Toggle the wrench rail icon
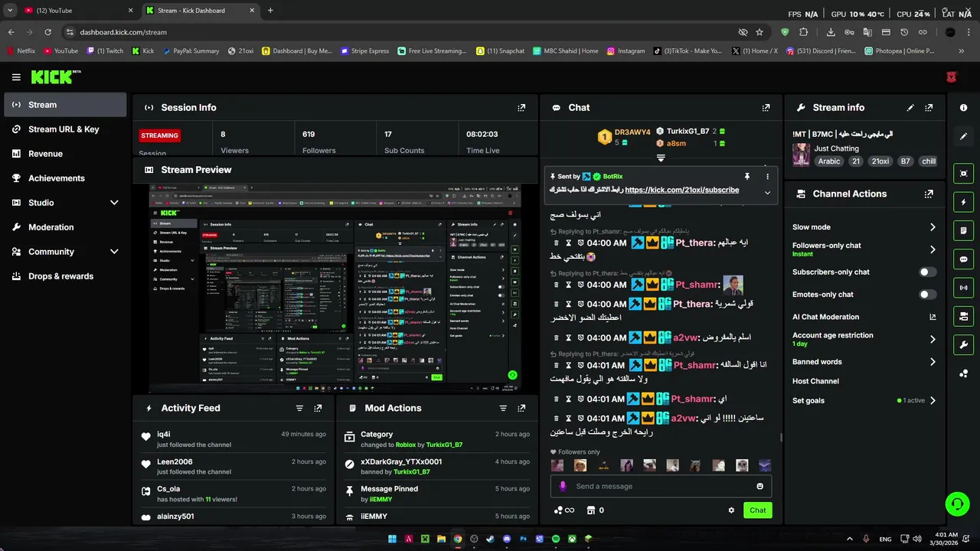The image size is (980, 551). tap(963, 345)
